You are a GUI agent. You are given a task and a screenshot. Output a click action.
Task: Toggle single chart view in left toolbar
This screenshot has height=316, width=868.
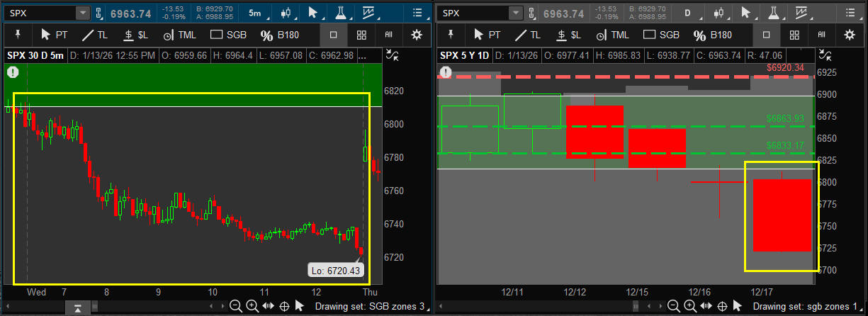(x=334, y=35)
